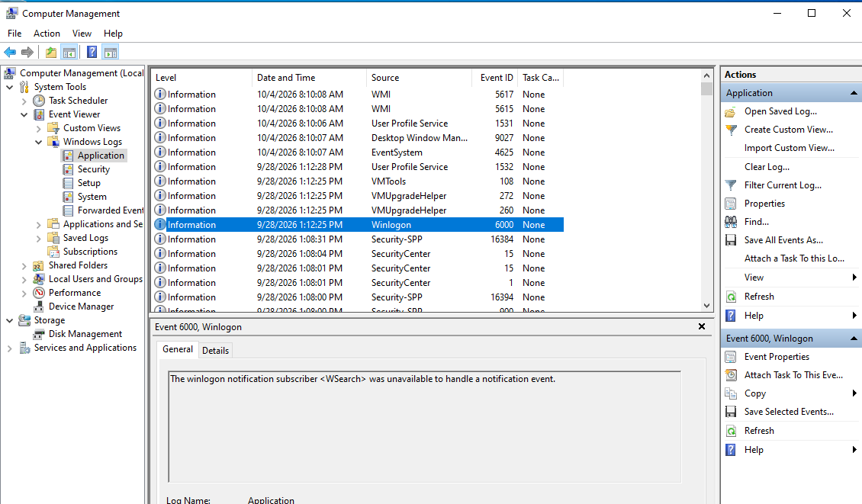Click the Forward arrow in the toolbar
Screen dimensions: 862x504
[x=27, y=52]
